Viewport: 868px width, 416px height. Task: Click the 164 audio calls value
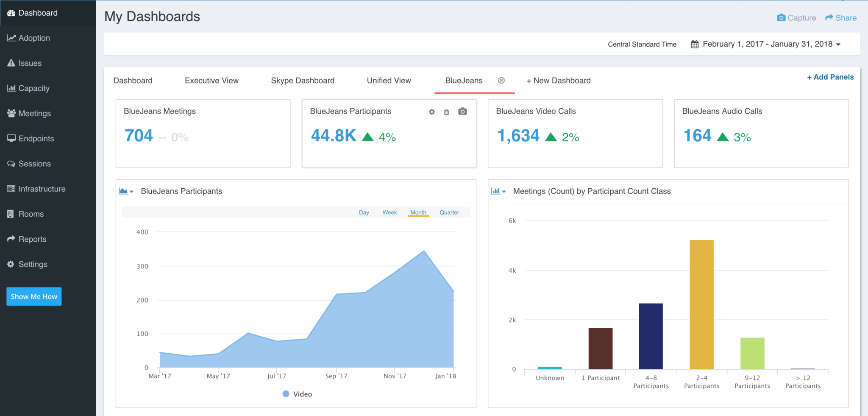pyautogui.click(x=697, y=136)
